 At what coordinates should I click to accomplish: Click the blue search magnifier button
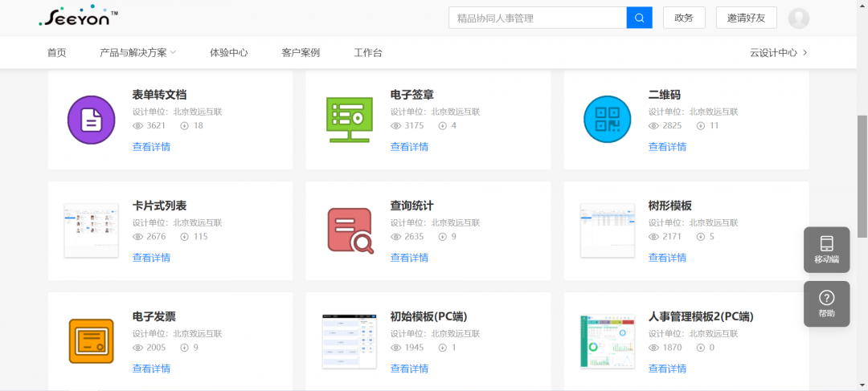639,18
